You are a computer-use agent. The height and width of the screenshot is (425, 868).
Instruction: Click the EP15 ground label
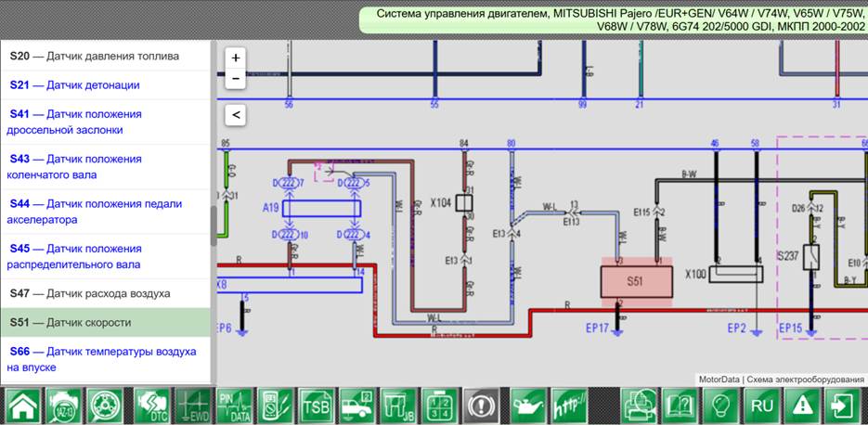click(791, 328)
